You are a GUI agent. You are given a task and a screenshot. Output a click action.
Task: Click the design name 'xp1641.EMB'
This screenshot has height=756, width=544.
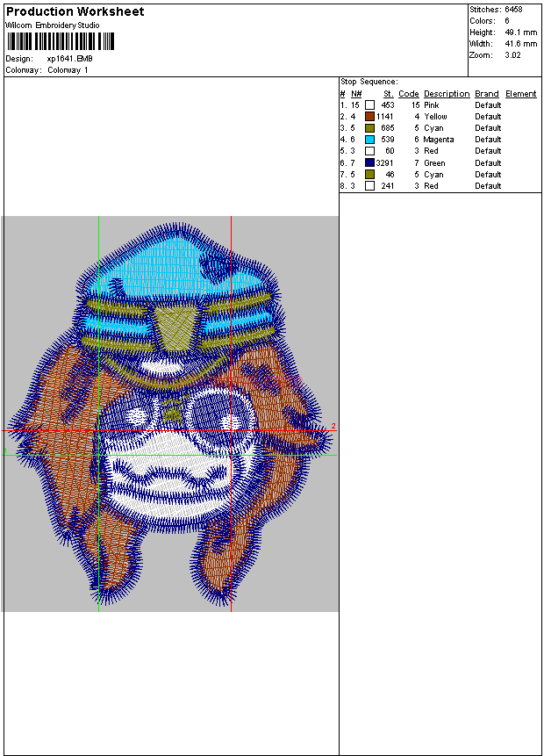point(70,58)
